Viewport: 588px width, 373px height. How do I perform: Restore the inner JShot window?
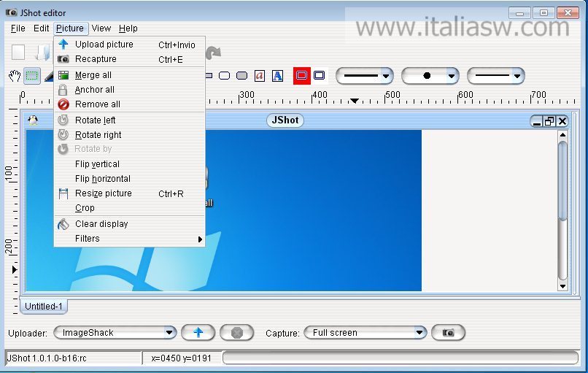coord(549,122)
